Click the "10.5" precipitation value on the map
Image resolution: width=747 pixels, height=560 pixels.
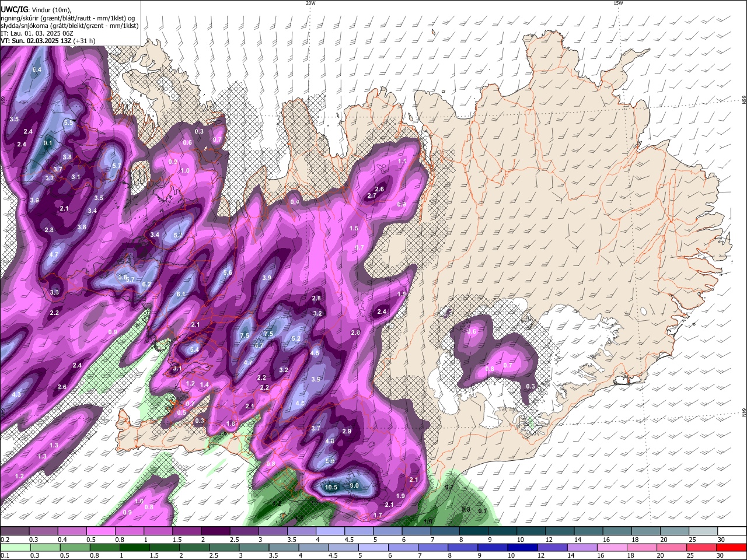click(x=331, y=487)
